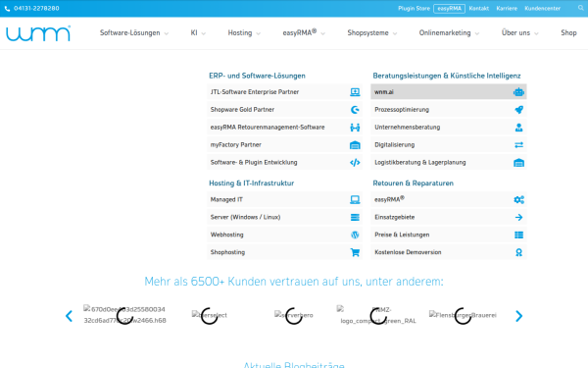Dial phone number 04131-2278280
The image size is (588, 368).
(x=36, y=8)
